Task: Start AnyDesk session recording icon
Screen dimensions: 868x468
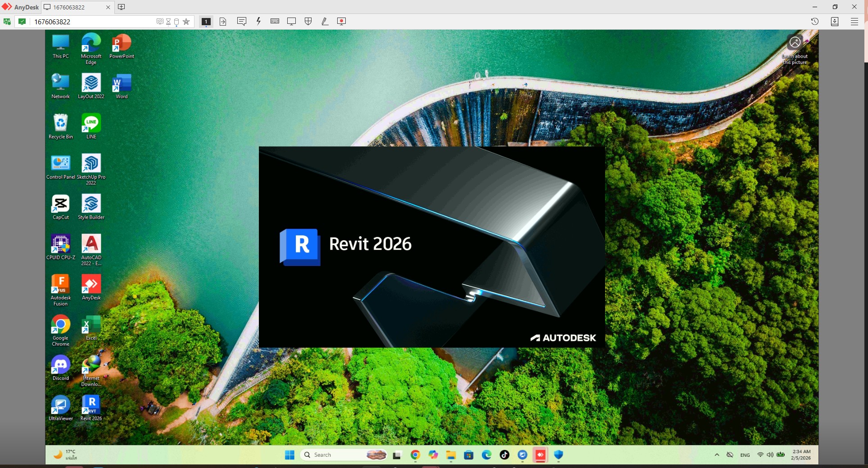Action: pos(341,21)
